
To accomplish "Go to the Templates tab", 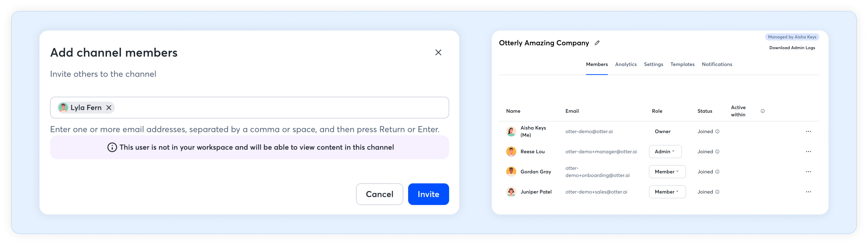I will point(682,64).
